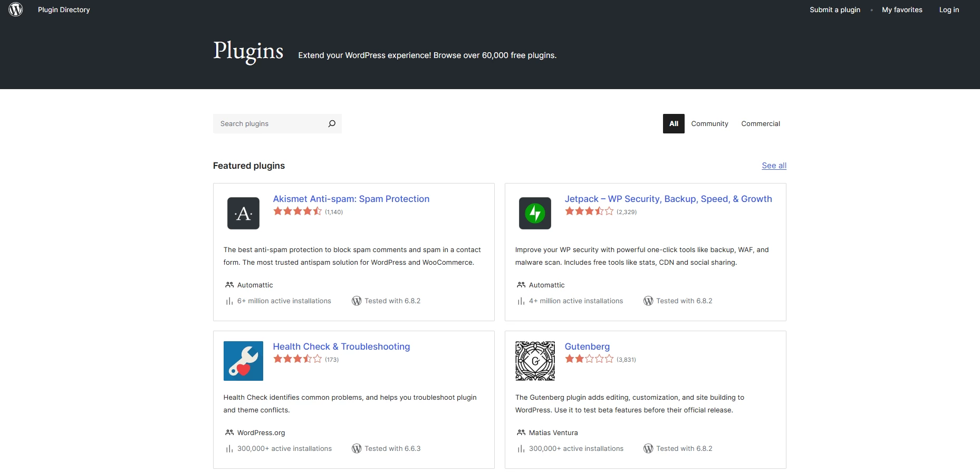Click the star rating under Gutenberg
This screenshot has width=980, height=472.
click(589, 359)
